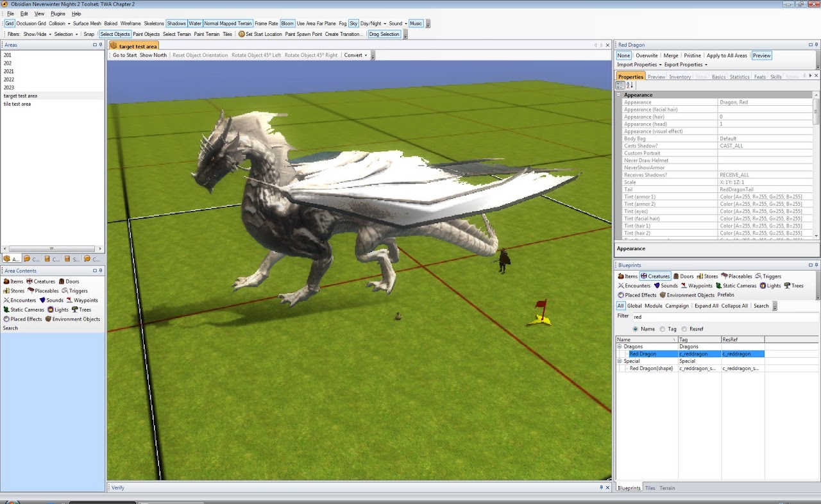Select Lights icon in Blueprints panel

(x=762, y=286)
